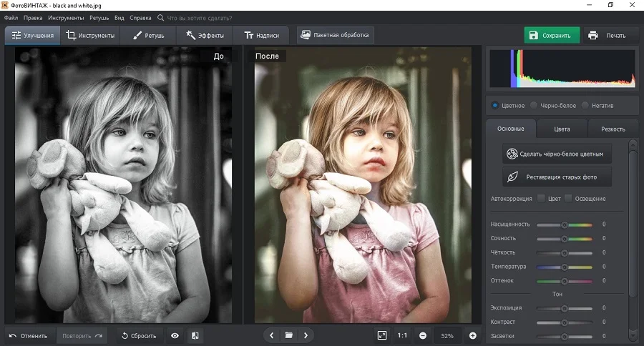Click Сделать чёрно-белое цветным button
The width and height of the screenshot is (644, 346).
[x=557, y=153]
